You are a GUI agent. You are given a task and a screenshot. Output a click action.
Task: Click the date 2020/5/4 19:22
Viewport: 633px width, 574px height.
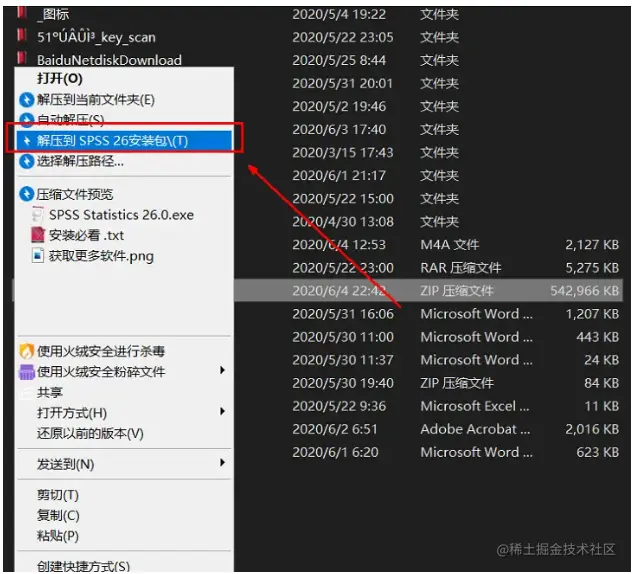[339, 14]
